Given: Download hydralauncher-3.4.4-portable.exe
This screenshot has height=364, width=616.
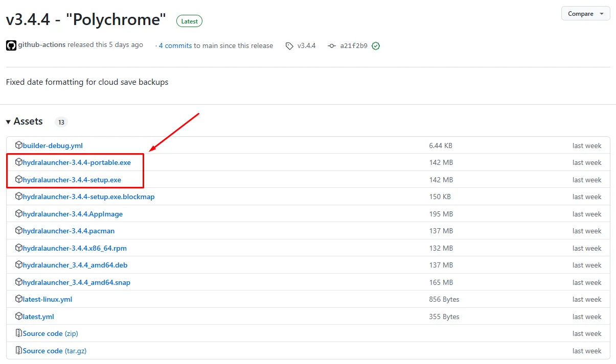Looking at the screenshot, I should point(77,162).
